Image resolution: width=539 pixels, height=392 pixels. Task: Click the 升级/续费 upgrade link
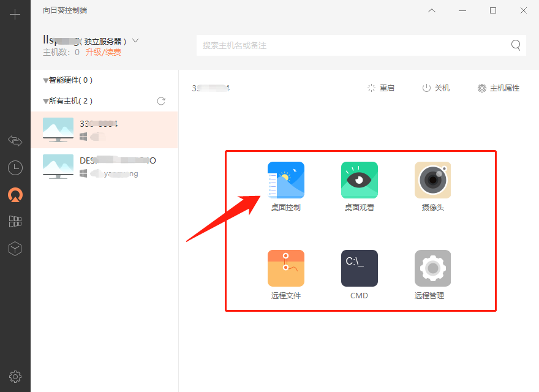pyautogui.click(x=103, y=52)
